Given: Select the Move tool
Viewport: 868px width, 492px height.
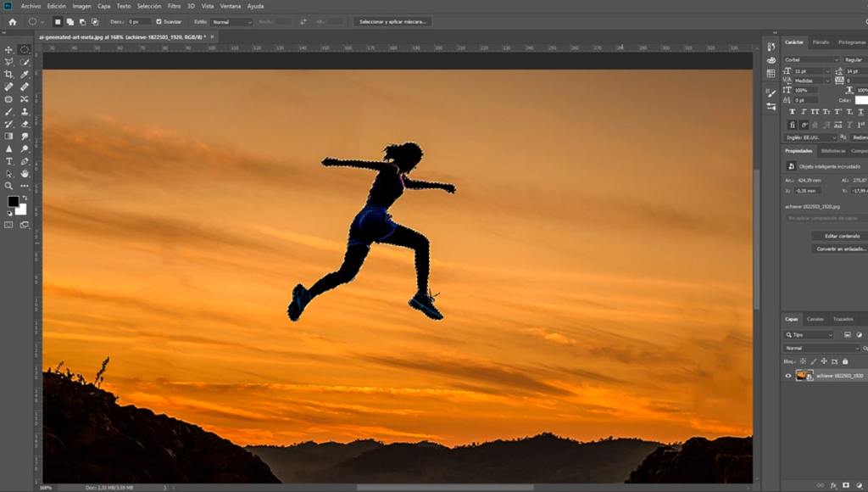Looking at the screenshot, I should pos(9,49).
